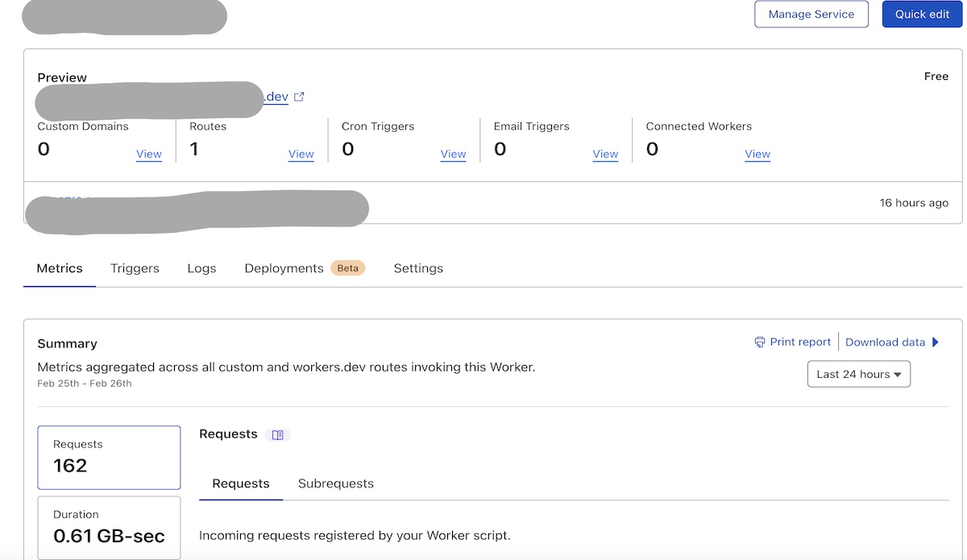The width and height of the screenshot is (967, 560).
Task: View Custom Domains details
Action: point(149,154)
